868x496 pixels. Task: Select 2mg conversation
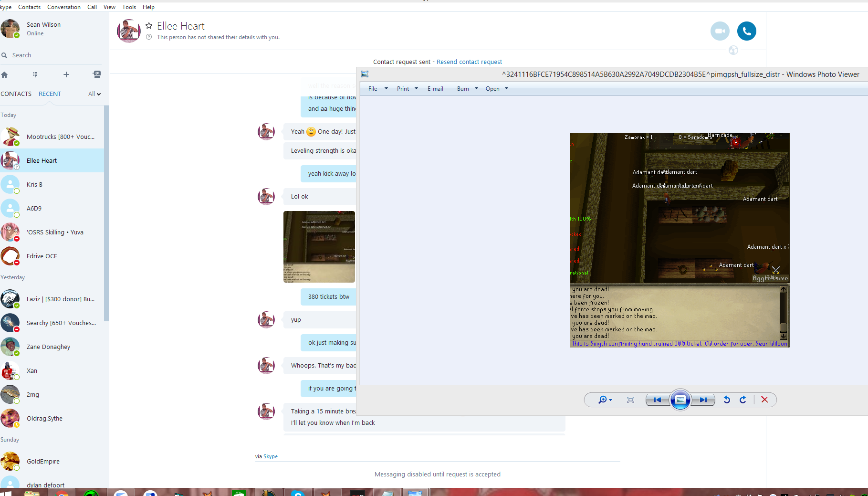click(52, 394)
